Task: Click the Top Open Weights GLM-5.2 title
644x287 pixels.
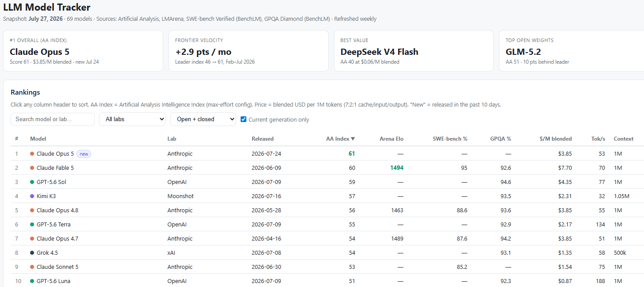Action: click(523, 52)
